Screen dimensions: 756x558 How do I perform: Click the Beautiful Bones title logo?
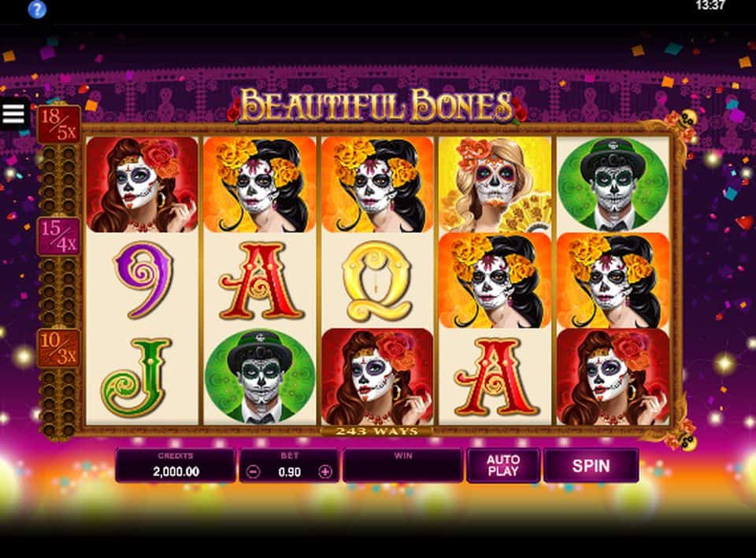[x=377, y=105]
